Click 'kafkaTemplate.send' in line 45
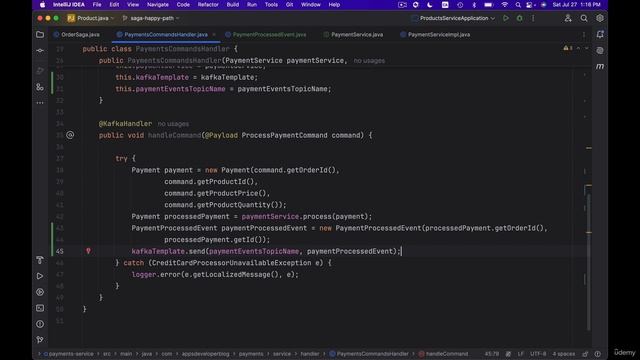640x360 pixels. coord(168,251)
